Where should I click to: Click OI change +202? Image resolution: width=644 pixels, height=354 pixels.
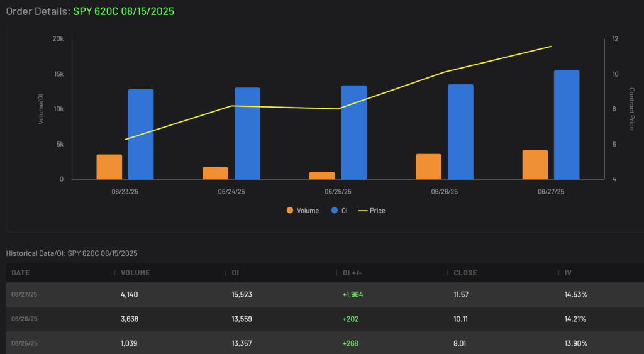[351, 319]
